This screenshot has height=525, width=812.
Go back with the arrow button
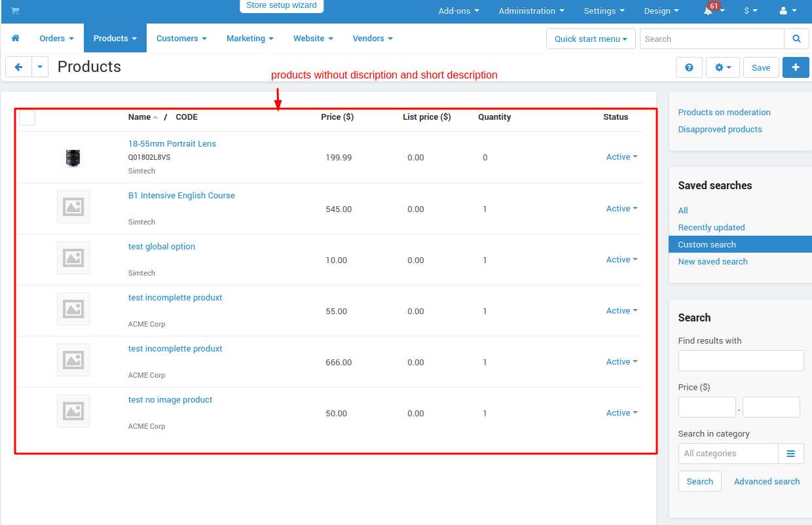(x=19, y=67)
